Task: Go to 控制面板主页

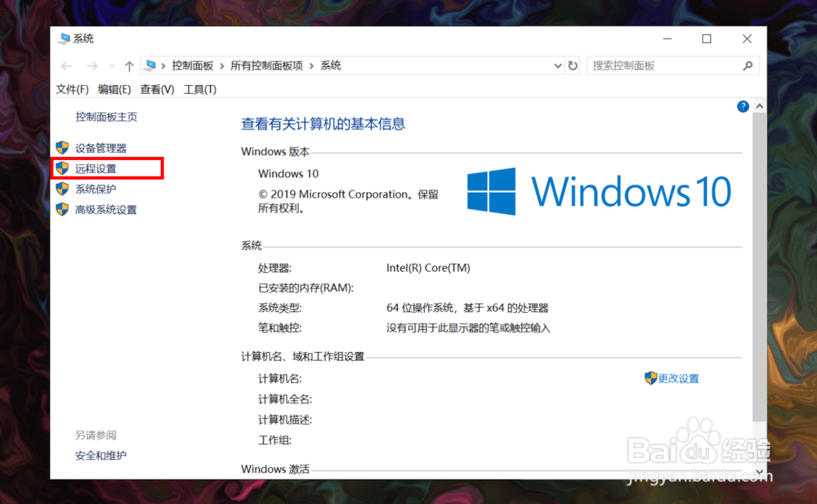Action: 106,117
